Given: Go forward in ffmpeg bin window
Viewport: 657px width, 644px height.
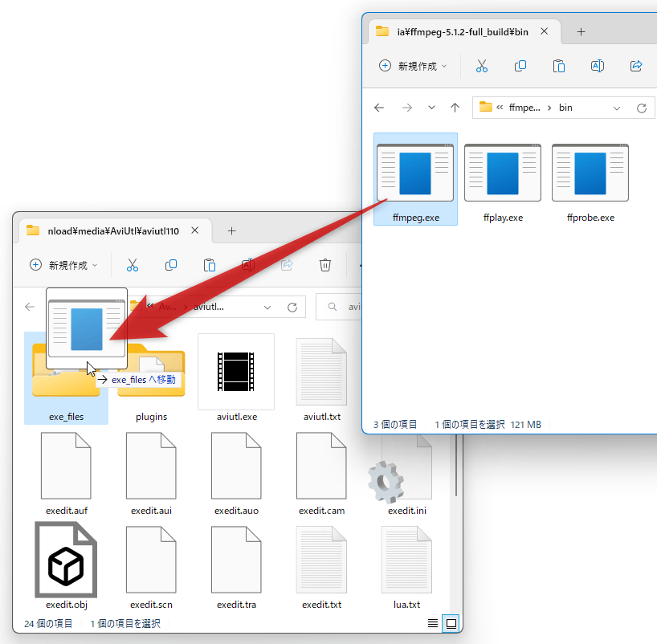Looking at the screenshot, I should 407,108.
